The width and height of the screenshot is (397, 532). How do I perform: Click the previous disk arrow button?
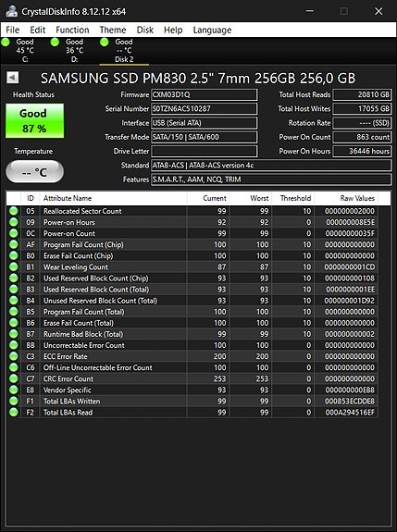click(x=13, y=78)
